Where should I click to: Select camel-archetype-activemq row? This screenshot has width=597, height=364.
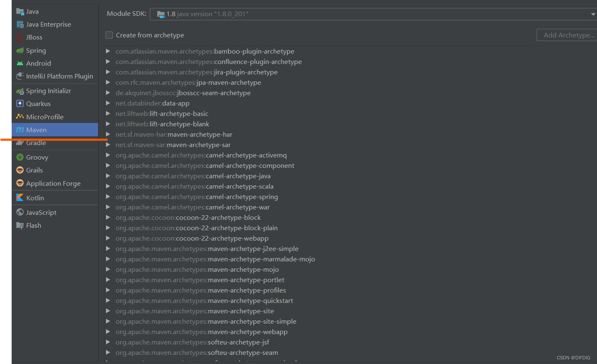(350, 155)
